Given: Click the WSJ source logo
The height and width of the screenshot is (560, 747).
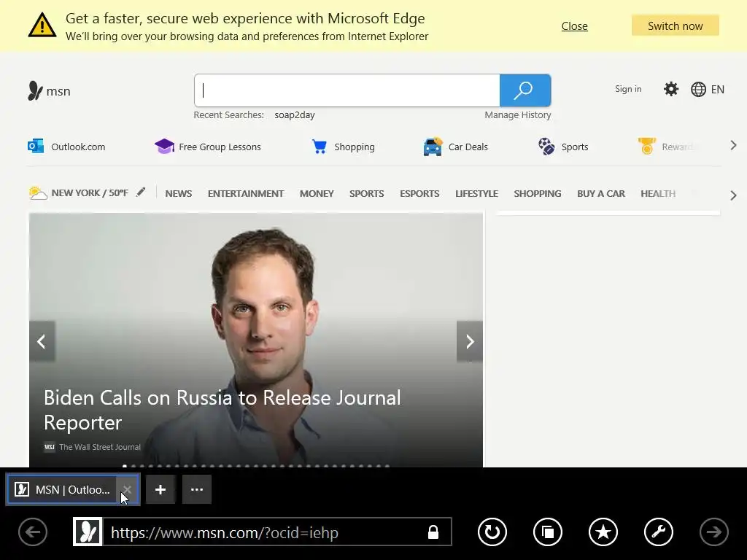Looking at the screenshot, I should tap(50, 447).
